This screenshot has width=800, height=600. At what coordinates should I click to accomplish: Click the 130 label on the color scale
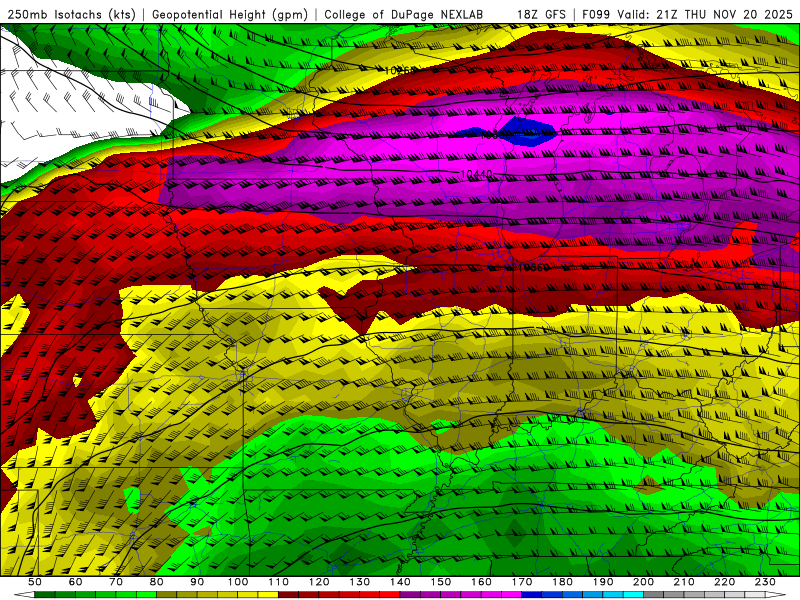pyautogui.click(x=360, y=582)
